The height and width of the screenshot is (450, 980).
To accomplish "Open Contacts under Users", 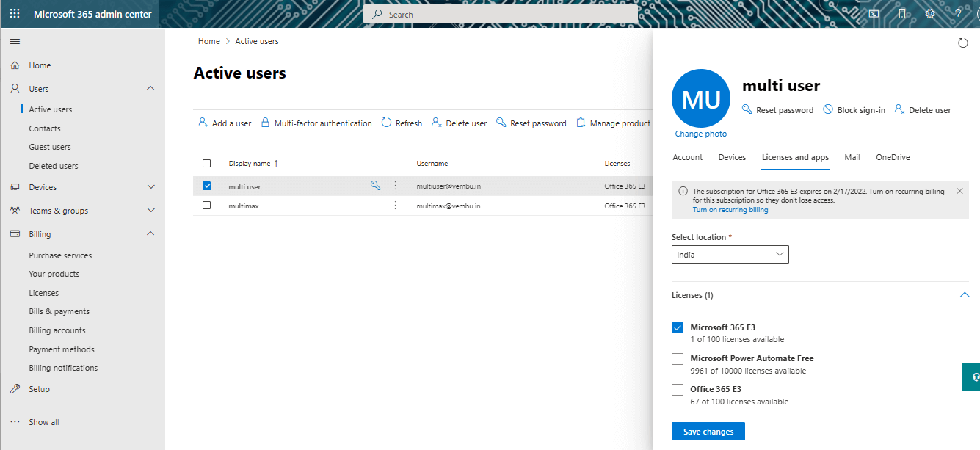I will pyautogui.click(x=45, y=128).
